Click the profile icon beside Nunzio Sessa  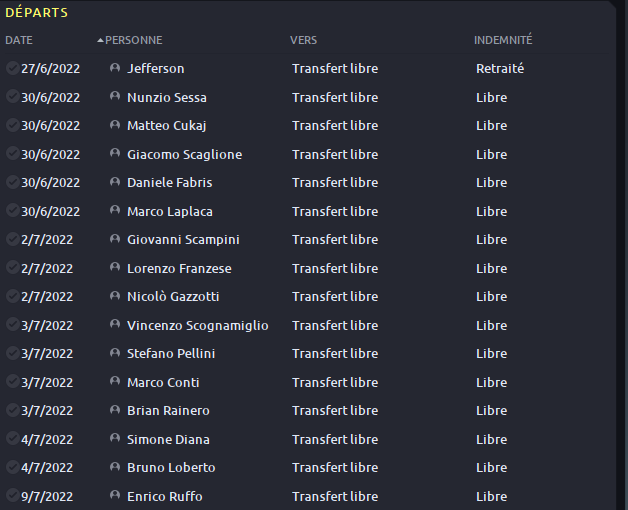[115, 97]
